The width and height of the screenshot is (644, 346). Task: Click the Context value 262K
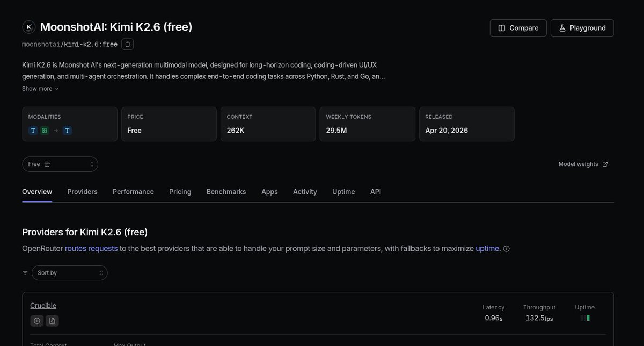click(235, 131)
